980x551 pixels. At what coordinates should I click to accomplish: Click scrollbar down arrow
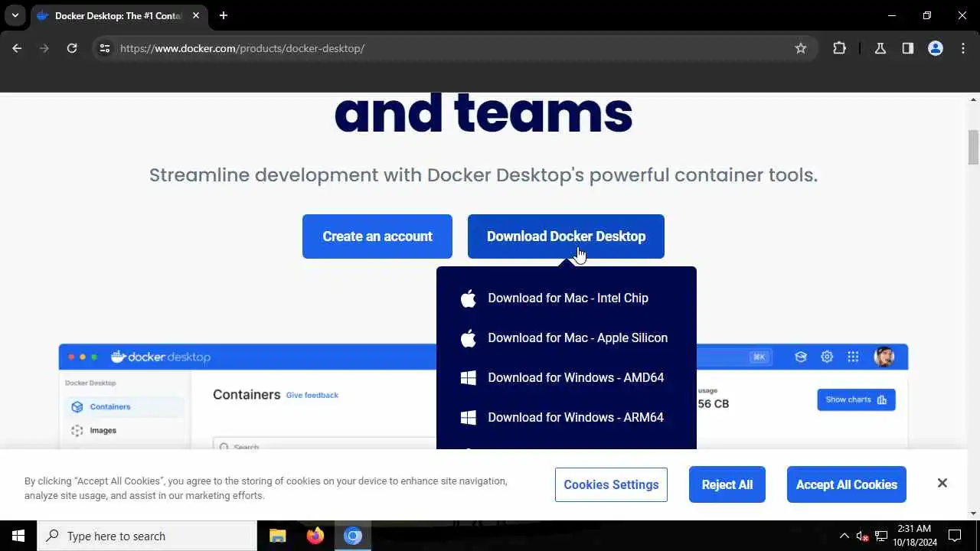[974, 514]
